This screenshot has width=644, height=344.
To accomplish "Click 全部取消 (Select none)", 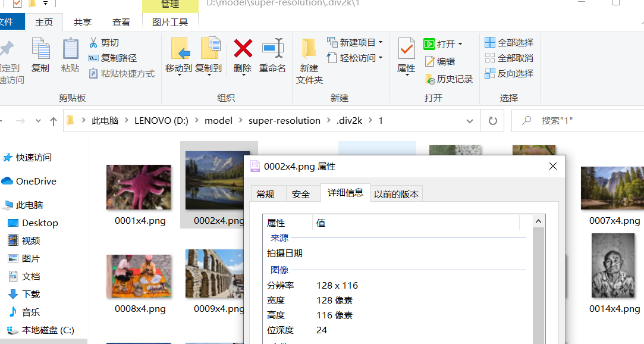I will pos(508,58).
